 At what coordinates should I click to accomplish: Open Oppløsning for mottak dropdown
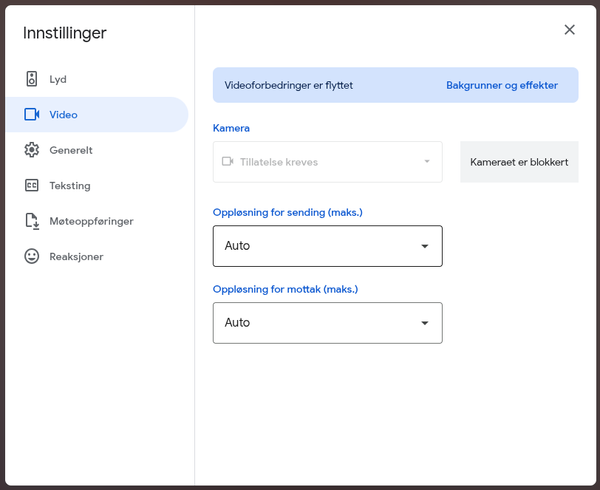click(x=327, y=323)
